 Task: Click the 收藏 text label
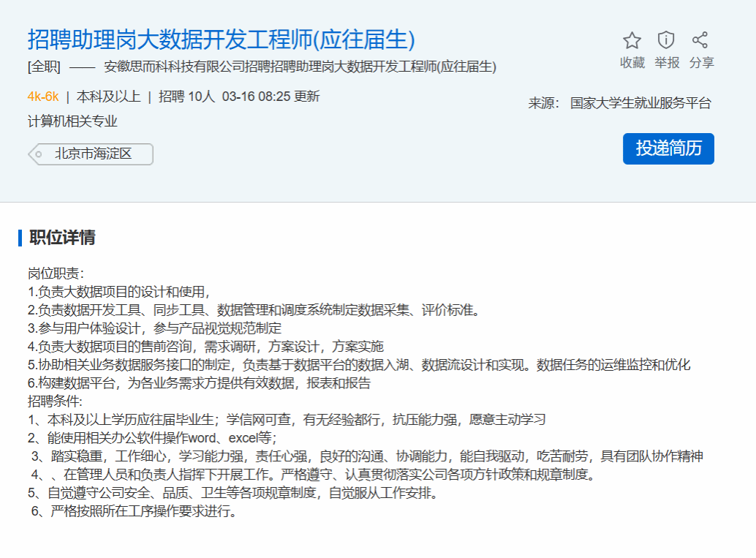(x=632, y=63)
